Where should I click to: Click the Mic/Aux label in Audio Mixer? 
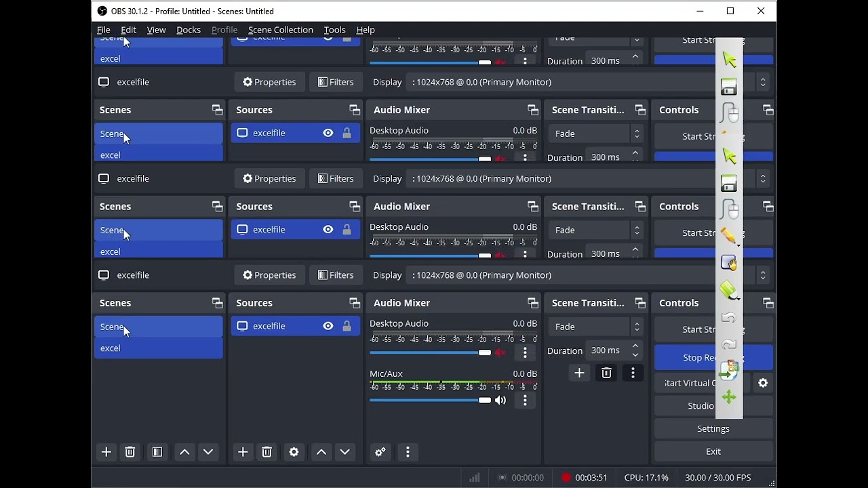click(386, 373)
